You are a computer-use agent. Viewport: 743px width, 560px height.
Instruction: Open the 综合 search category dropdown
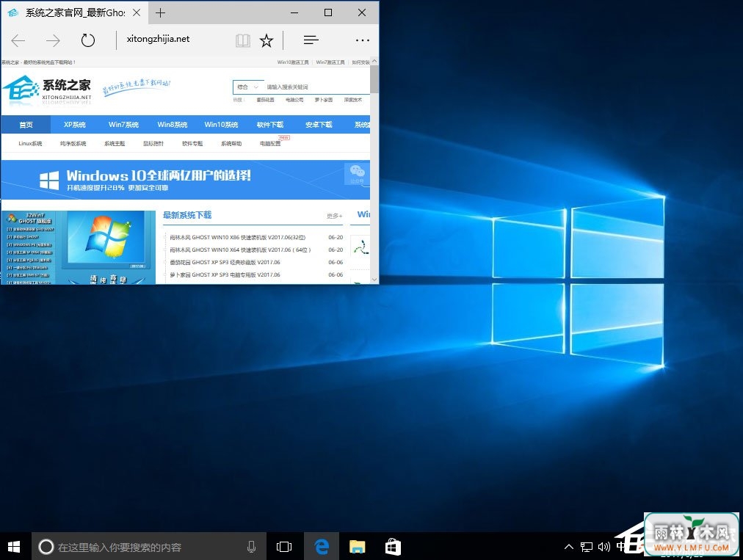click(248, 87)
